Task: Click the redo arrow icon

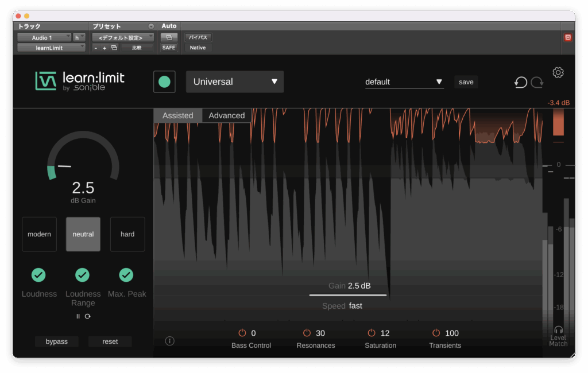Action: point(537,82)
